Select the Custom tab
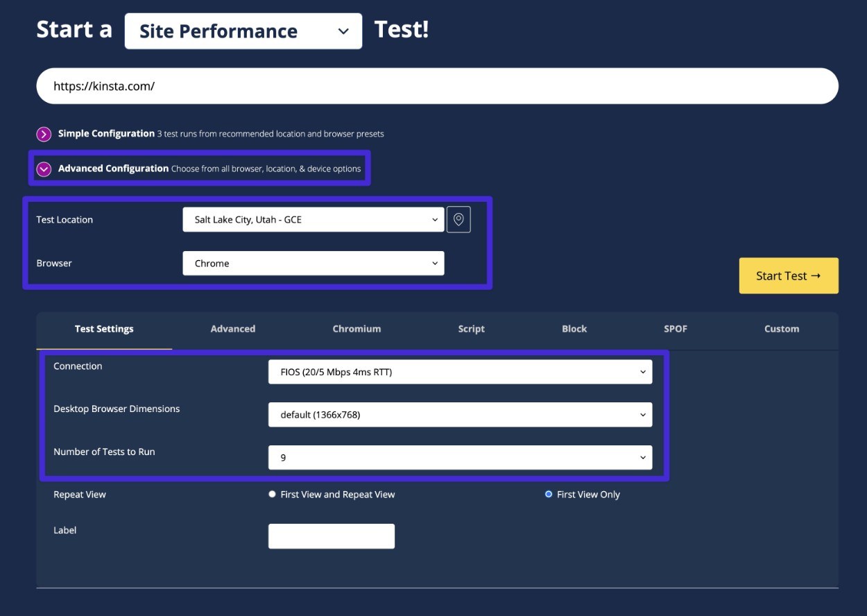This screenshot has height=616, width=867. 781,329
